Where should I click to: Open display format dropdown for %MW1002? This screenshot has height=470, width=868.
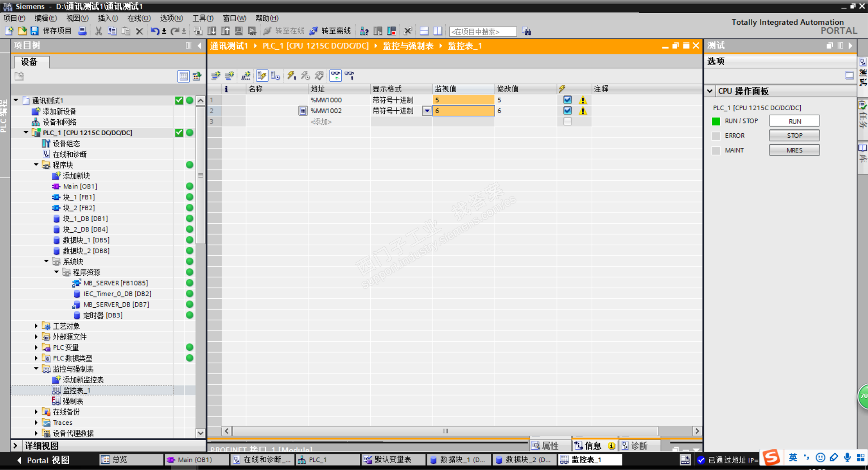(427, 111)
